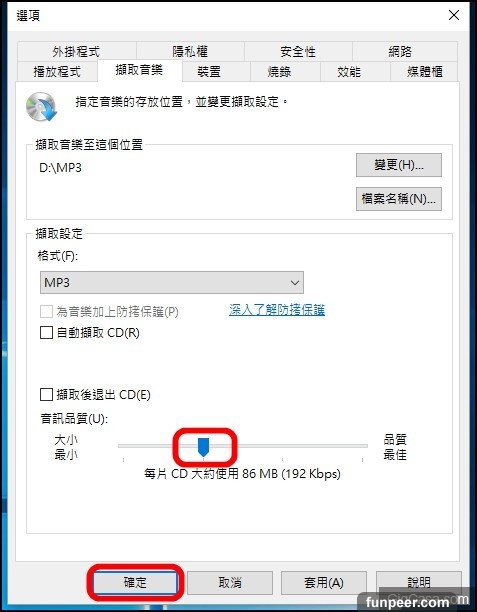Click the 為音樂加上防拷保護 checkbox

[46, 311]
